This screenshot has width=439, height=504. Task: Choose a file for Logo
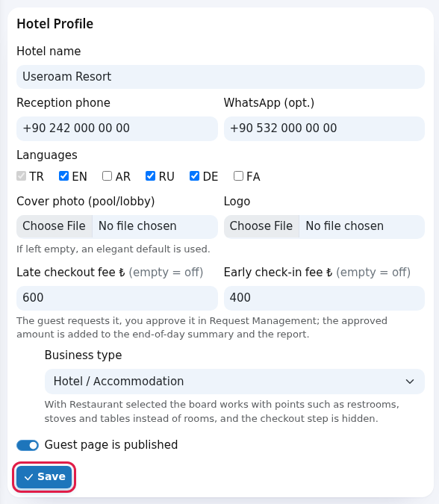261,226
